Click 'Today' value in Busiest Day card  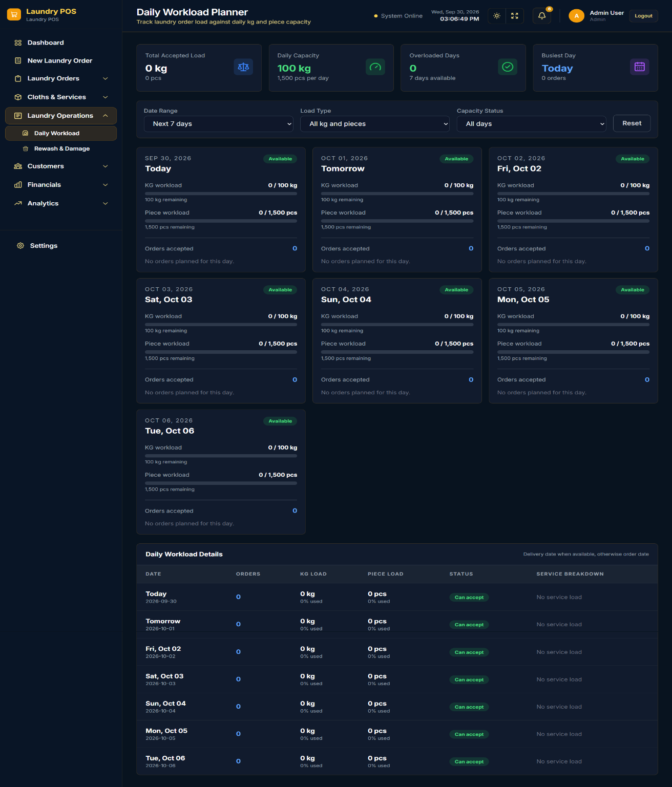pos(557,69)
